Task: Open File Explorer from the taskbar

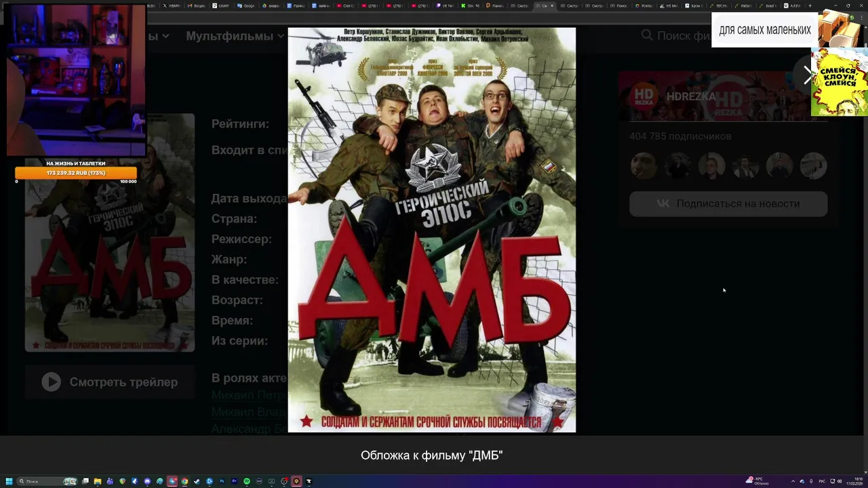Action: [x=98, y=481]
